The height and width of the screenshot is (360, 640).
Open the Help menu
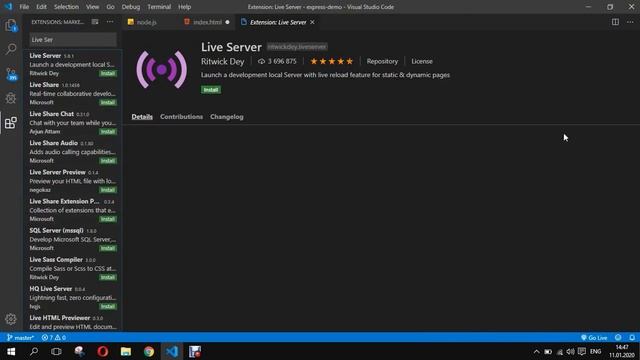[184, 7]
